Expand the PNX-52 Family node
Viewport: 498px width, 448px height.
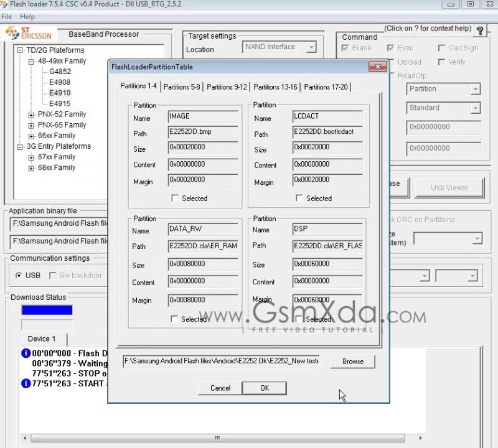pyautogui.click(x=31, y=114)
